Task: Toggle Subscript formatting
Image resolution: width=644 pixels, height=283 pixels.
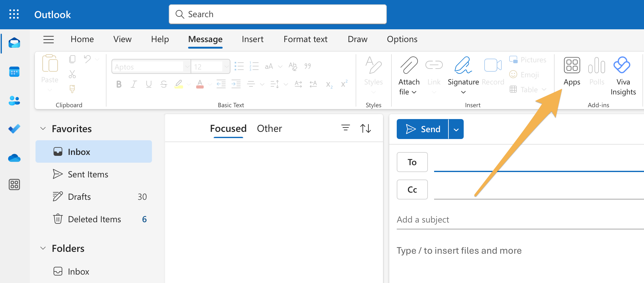Action: [x=329, y=84]
